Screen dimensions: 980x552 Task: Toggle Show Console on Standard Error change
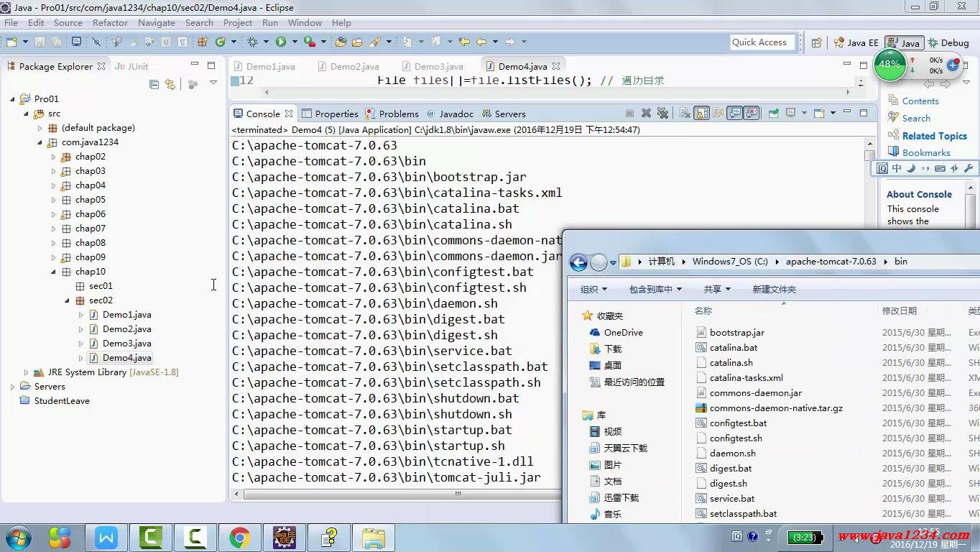pyautogui.click(x=752, y=113)
